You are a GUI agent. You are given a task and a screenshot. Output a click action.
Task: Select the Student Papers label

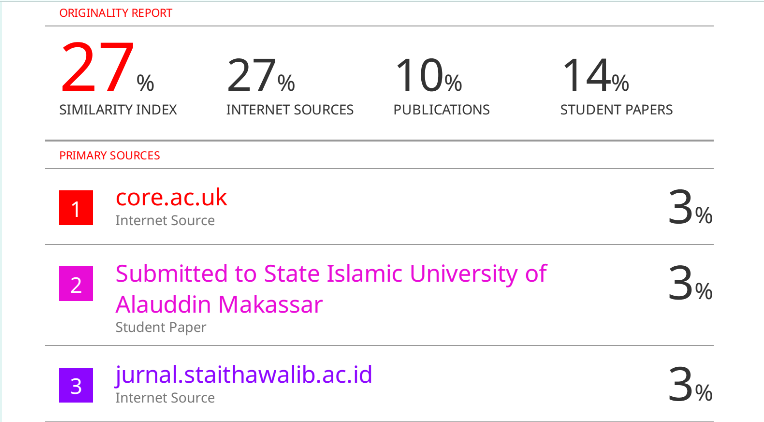coord(616,110)
